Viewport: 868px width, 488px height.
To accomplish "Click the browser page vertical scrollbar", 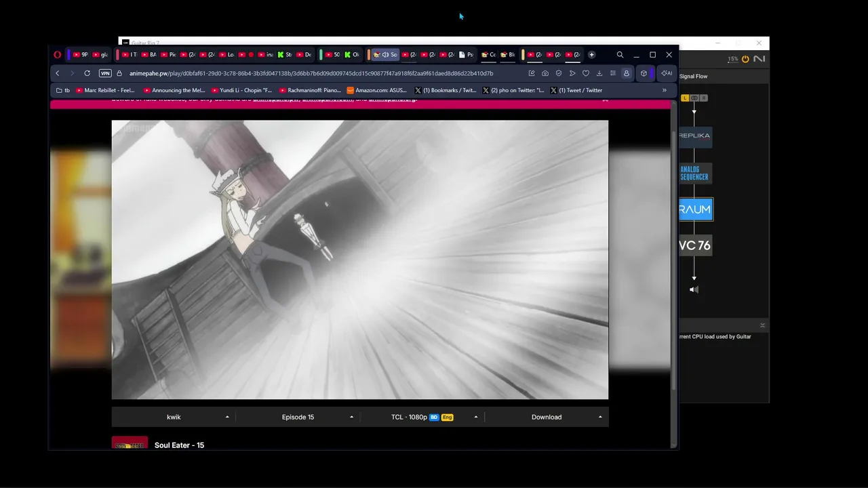I will tap(673, 261).
